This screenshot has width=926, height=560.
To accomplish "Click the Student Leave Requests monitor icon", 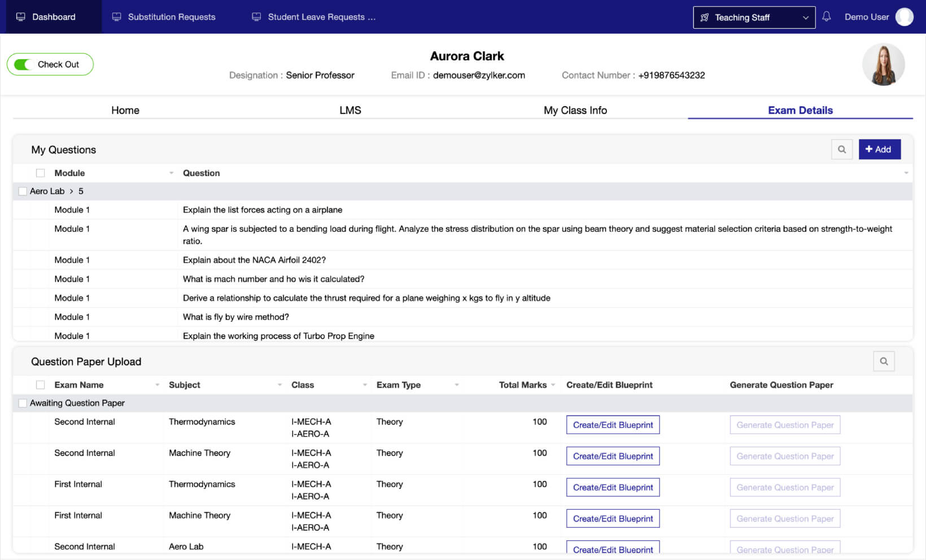I will pyautogui.click(x=256, y=17).
